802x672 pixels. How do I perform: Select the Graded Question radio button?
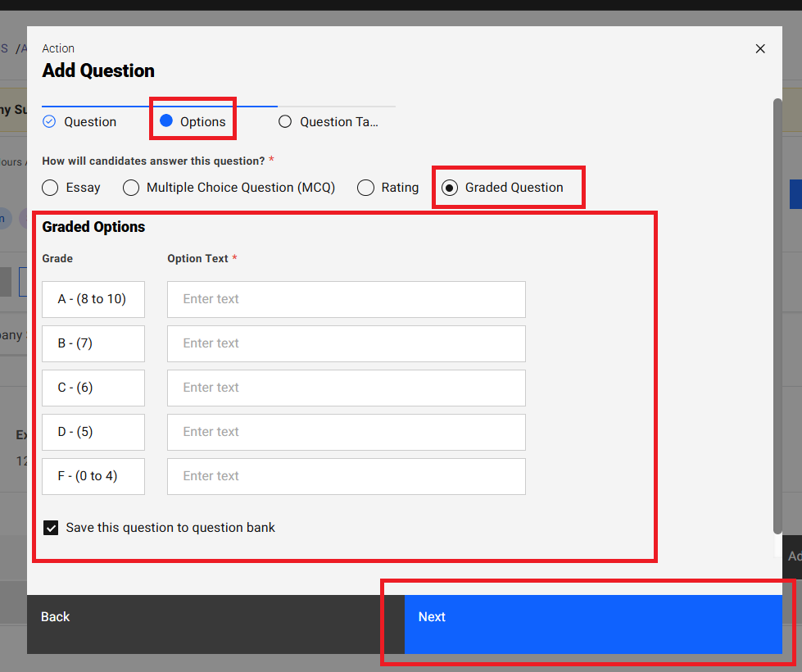coord(450,188)
